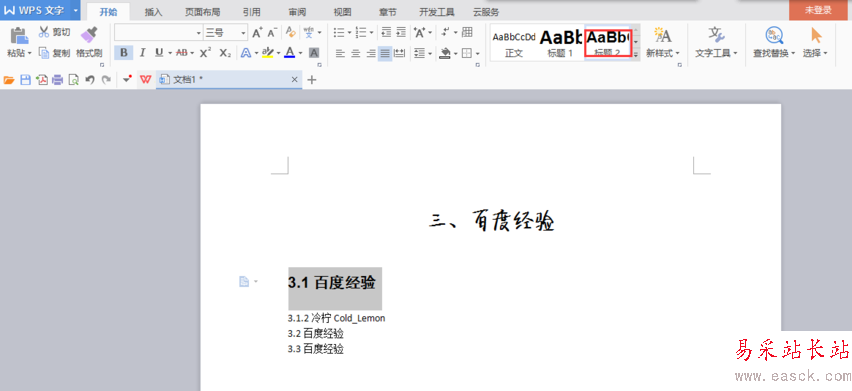Toggle superscript X² formatting
The width and height of the screenshot is (852, 391).
coord(205,53)
